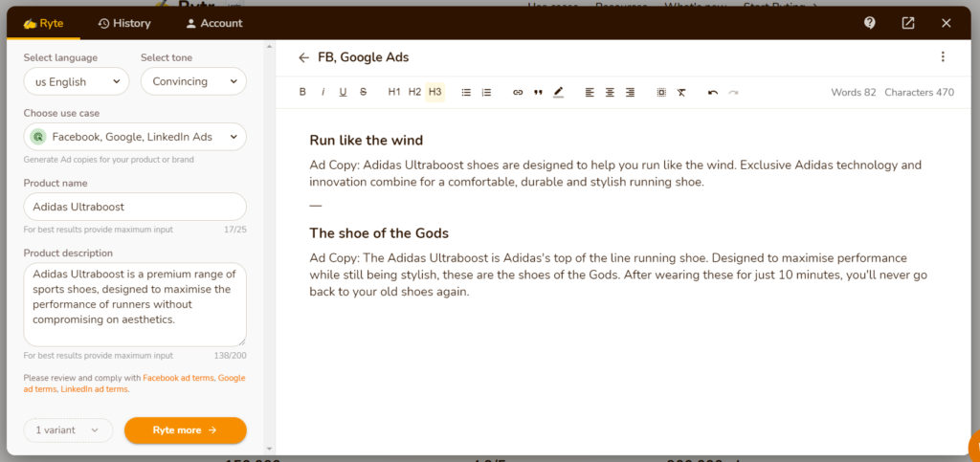Click the Ryte more button
The height and width of the screenshot is (462, 980).
(x=186, y=430)
